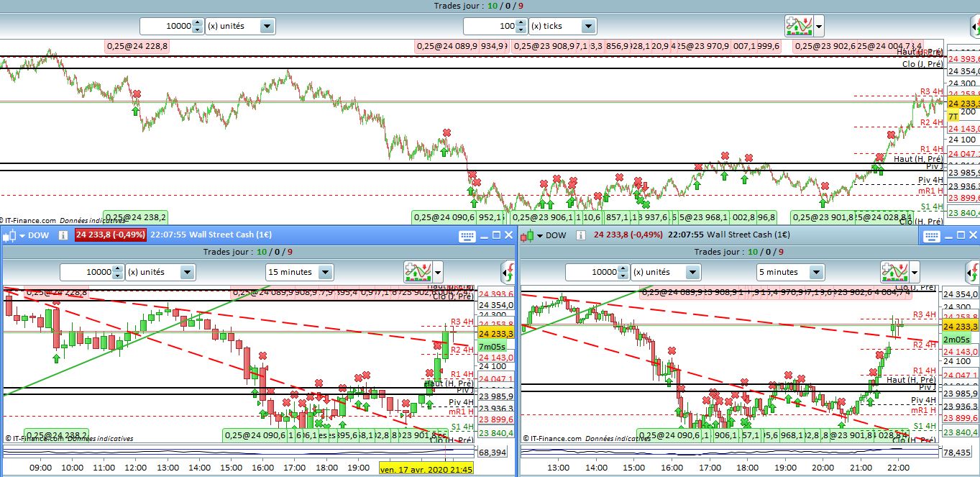Click 100 ticks field in top chart
Viewport: 980px width, 477px height.
click(490, 26)
